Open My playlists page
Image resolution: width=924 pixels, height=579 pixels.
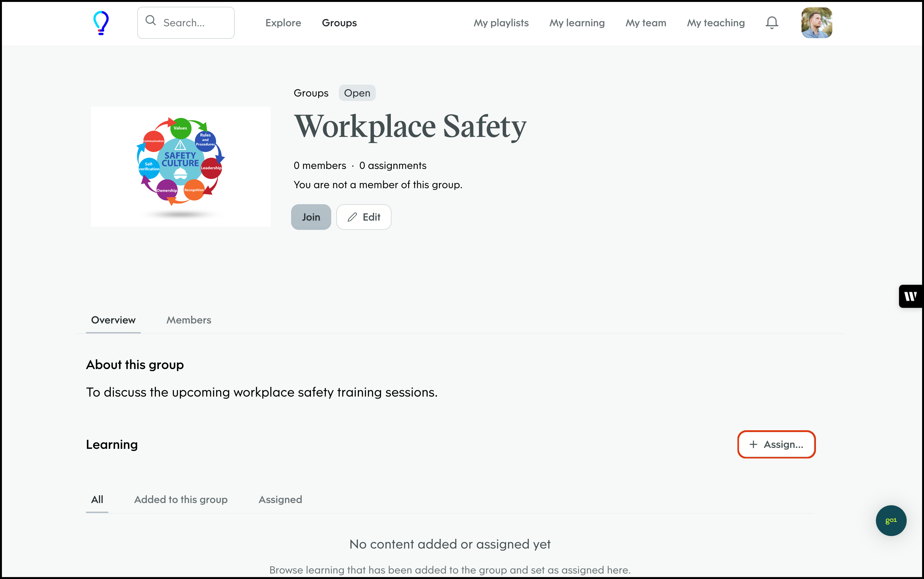501,23
